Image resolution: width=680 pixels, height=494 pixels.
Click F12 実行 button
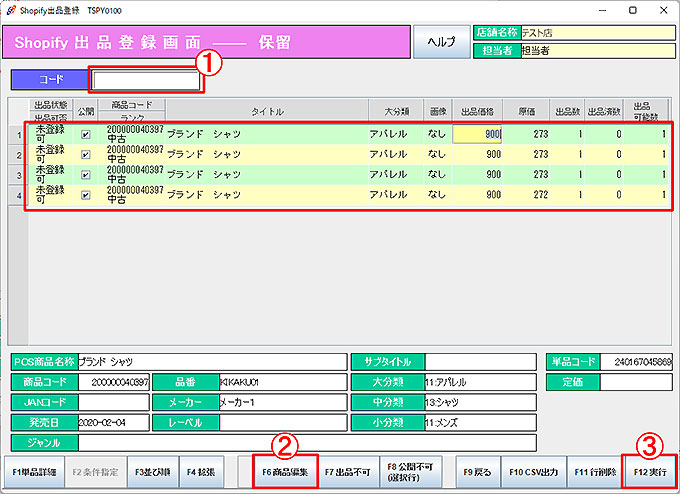pyautogui.click(x=650, y=472)
